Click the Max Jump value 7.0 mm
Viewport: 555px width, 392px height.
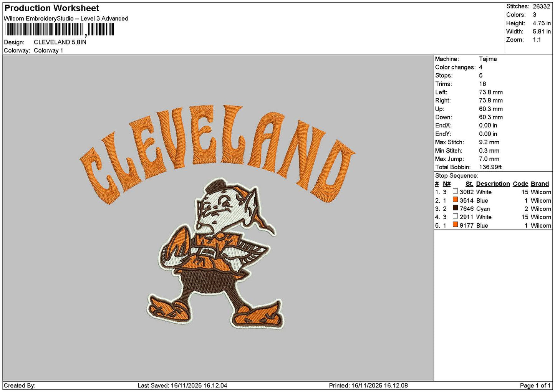click(489, 159)
